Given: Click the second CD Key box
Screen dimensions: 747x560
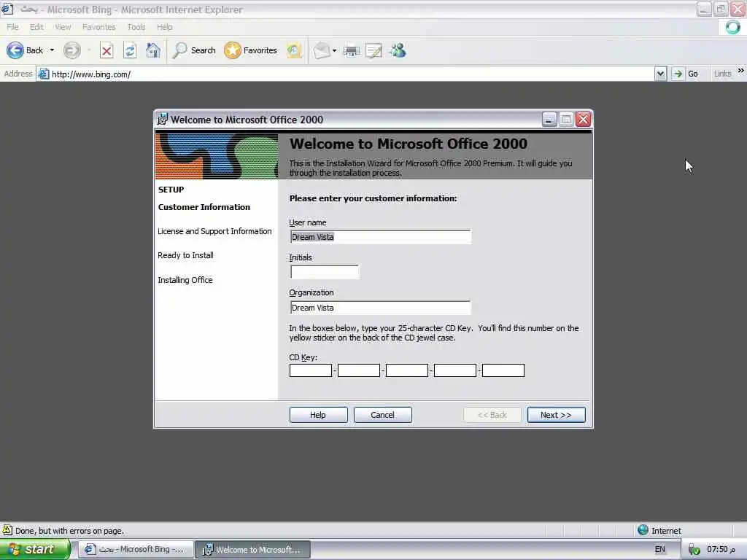Looking at the screenshot, I should [x=359, y=370].
